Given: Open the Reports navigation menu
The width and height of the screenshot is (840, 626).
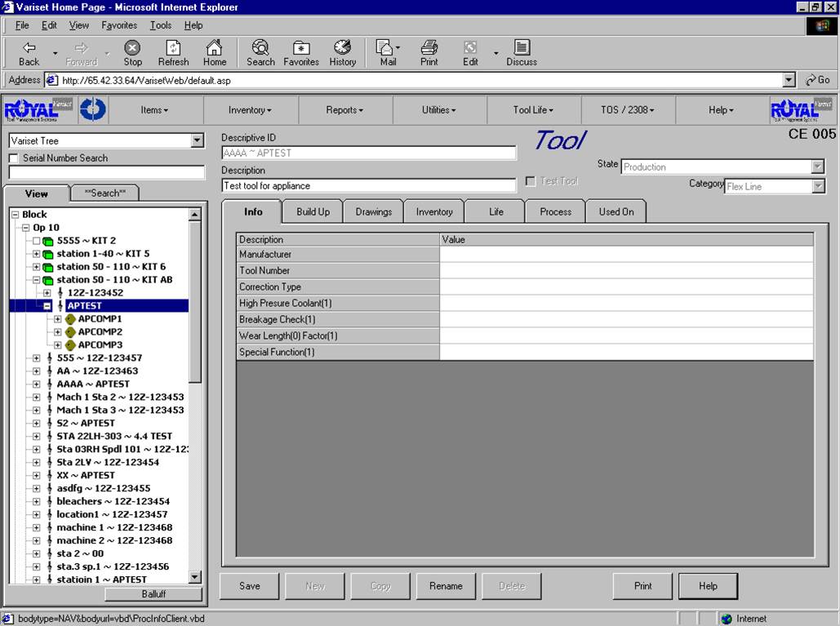Looking at the screenshot, I should (x=344, y=110).
